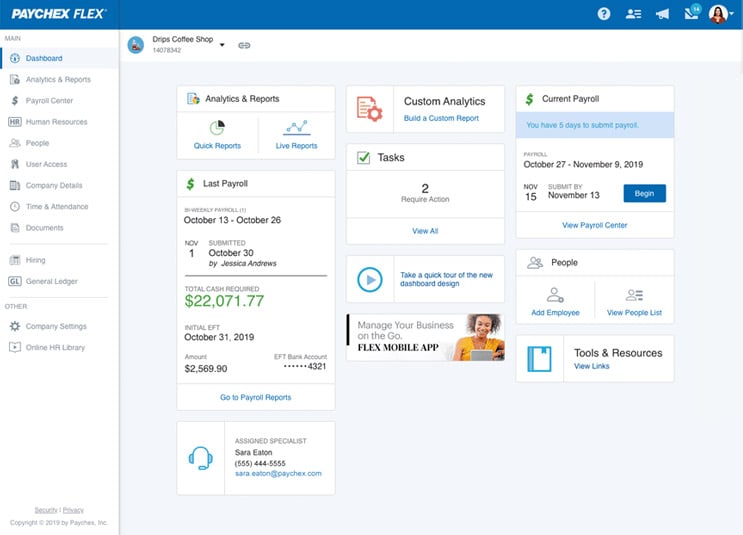Click the 5 days to submit payroll notice

[595, 125]
